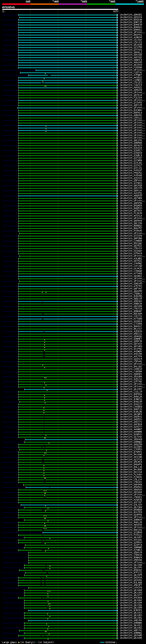
Task: Click the white query bar ending at 415
Action: coord(60,9)
